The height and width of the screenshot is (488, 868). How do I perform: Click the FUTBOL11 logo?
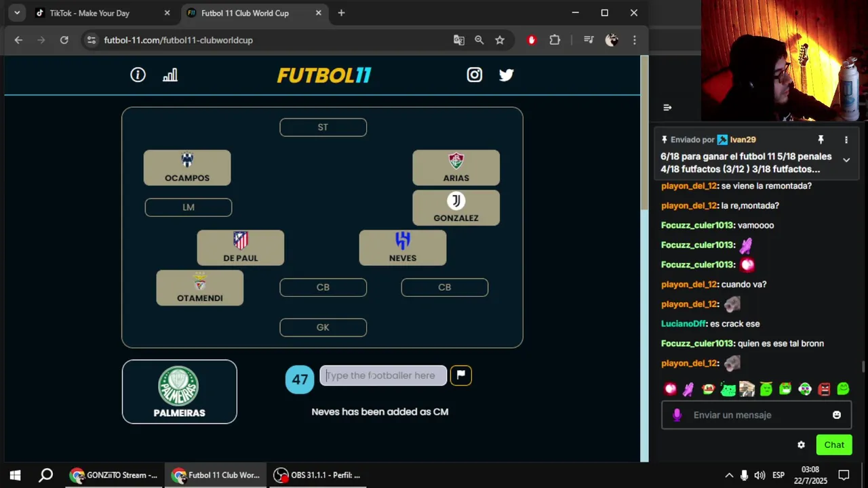click(324, 75)
